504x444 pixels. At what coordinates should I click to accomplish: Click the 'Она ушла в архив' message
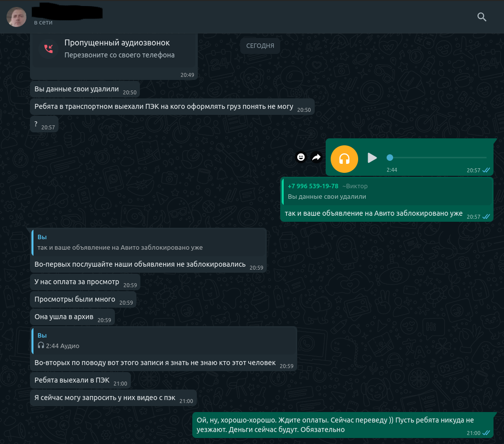[x=72, y=317]
